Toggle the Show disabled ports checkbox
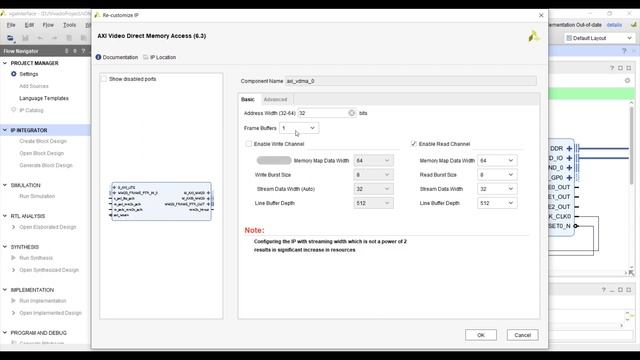Viewport: 640px width, 360px height. pyautogui.click(x=104, y=79)
